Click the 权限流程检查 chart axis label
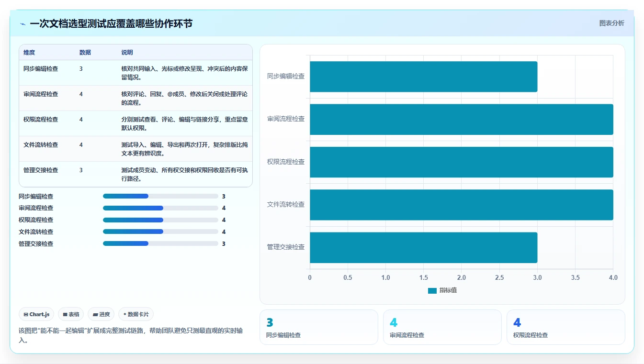The width and height of the screenshot is (644, 364). [286, 162]
